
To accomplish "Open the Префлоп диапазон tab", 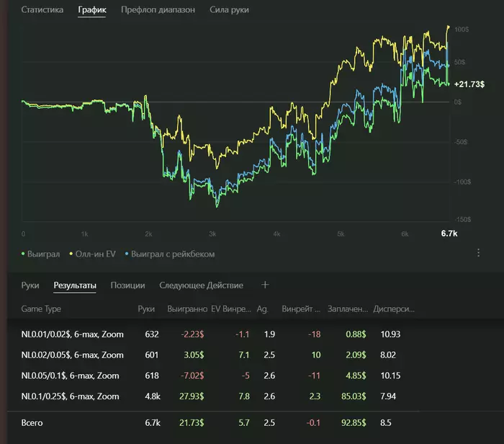I will pyautogui.click(x=158, y=10).
